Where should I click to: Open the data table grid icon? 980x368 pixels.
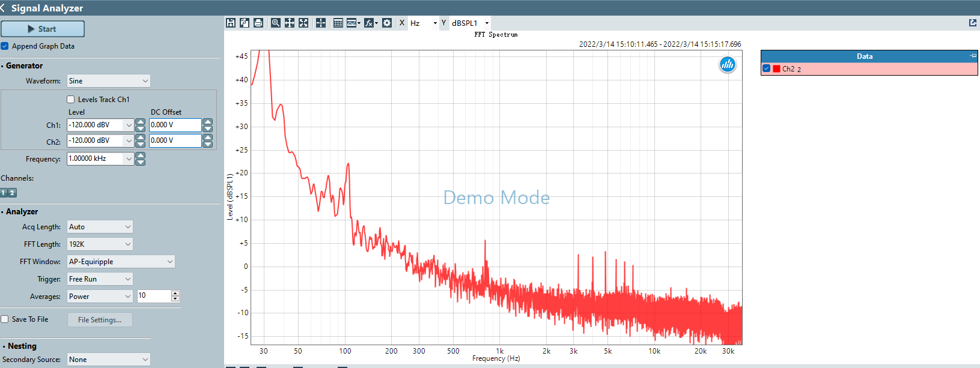(x=338, y=23)
